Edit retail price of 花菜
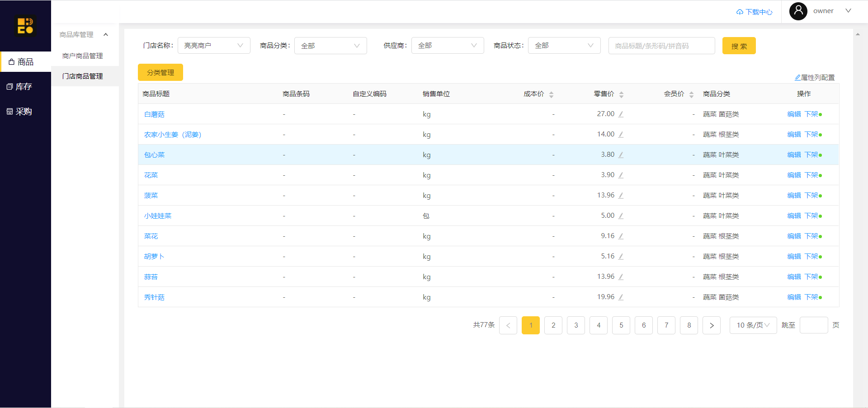This screenshot has height=408, width=868. click(x=621, y=175)
